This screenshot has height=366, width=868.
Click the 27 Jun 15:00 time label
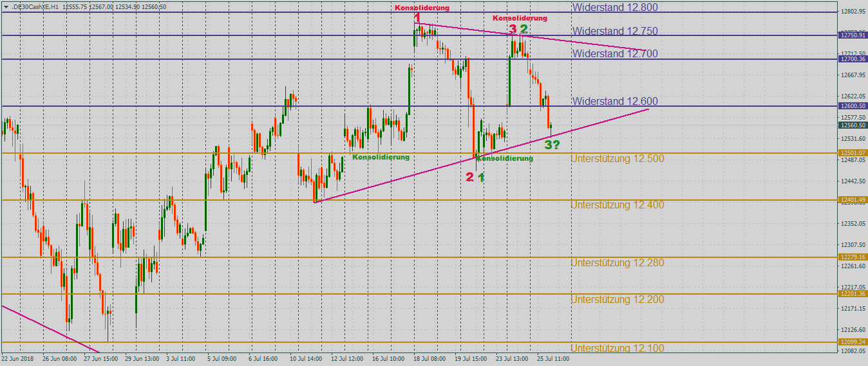tap(101, 359)
